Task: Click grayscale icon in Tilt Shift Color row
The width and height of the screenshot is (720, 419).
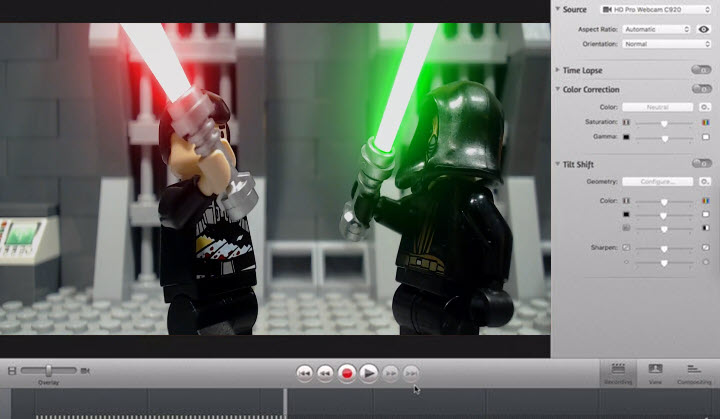Action: [x=626, y=201]
